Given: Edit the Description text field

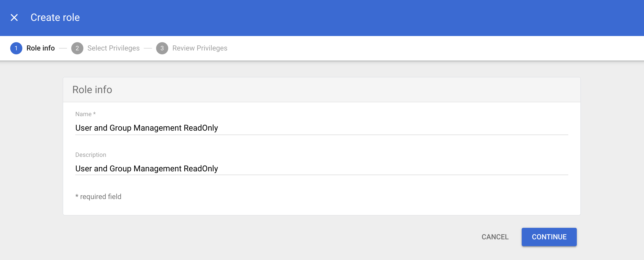Looking at the screenshot, I should tap(322, 169).
